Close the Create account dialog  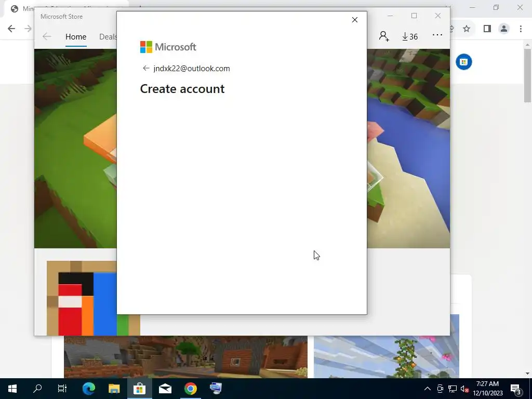354,20
